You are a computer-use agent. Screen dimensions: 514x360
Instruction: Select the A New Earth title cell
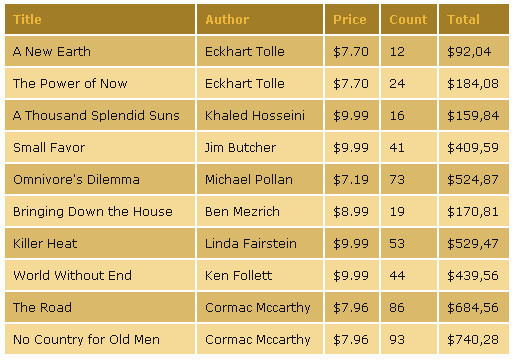[x=100, y=51]
